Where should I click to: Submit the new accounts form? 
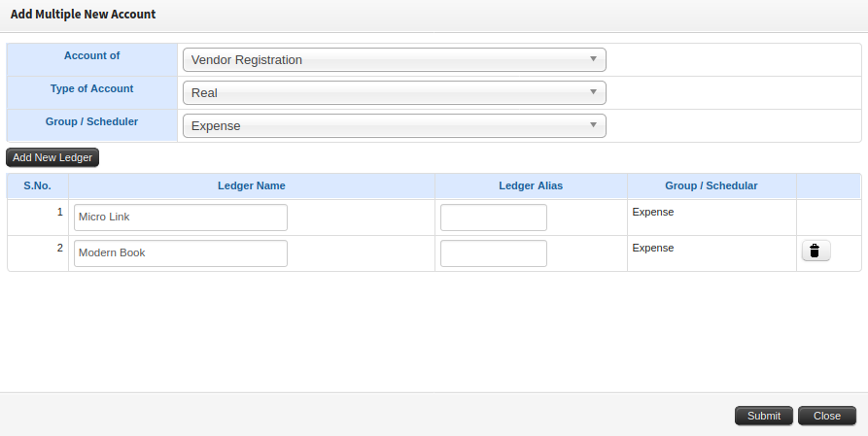764,416
